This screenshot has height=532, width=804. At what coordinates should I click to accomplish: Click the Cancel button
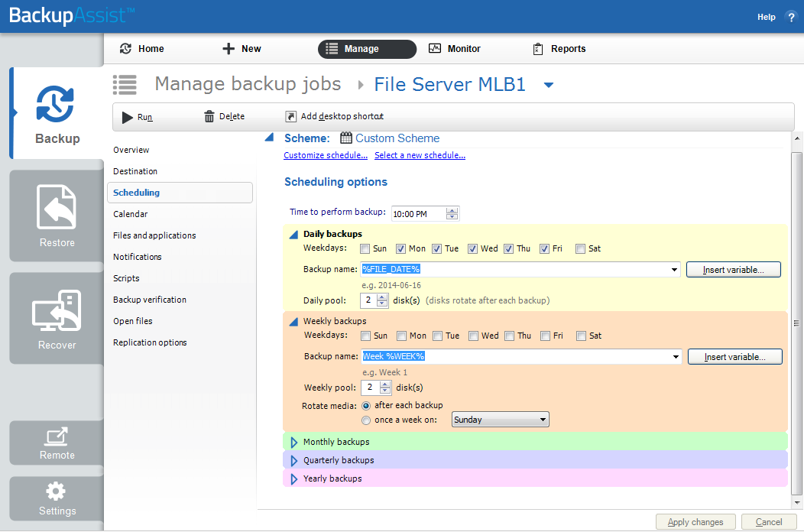coord(769,522)
